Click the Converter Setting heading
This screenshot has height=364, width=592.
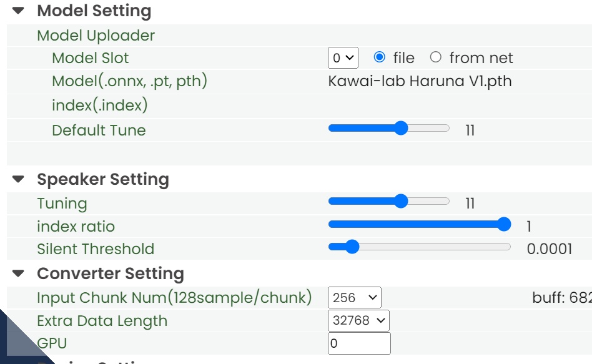(111, 273)
